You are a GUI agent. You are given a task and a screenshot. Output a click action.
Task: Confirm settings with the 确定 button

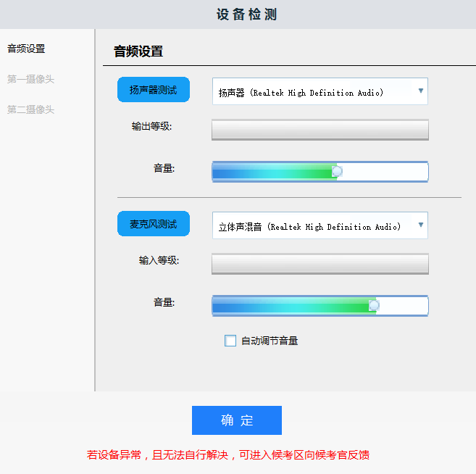click(236, 420)
